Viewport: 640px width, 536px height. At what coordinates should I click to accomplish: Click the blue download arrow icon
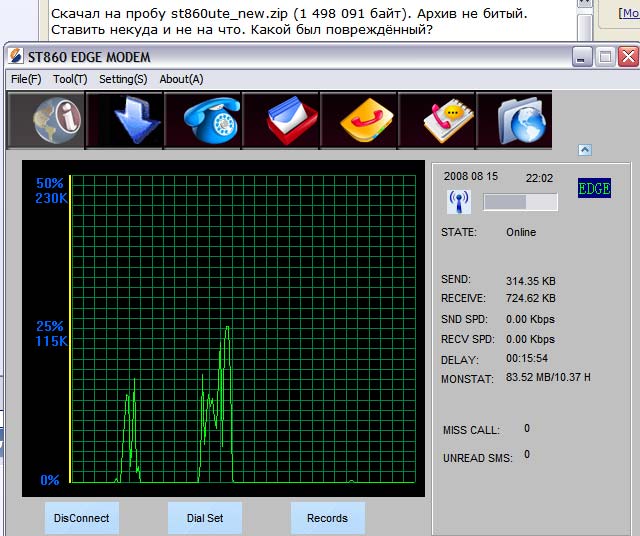(124, 120)
